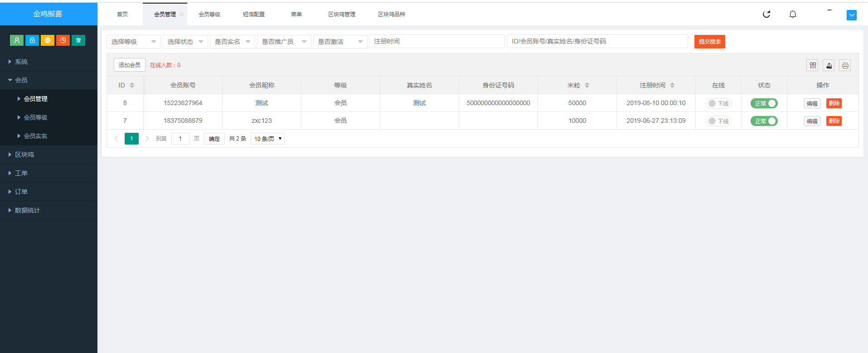Screen dimensions: 868x353
Task: Open the 是否推广员 dropdown
Action: point(284,42)
